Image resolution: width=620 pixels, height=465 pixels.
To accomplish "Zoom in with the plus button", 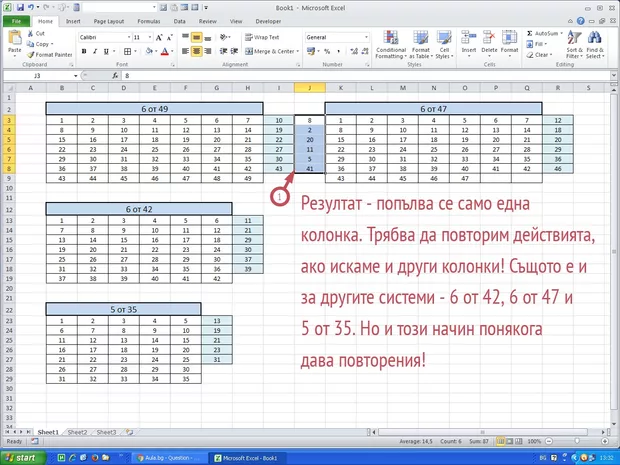I will click(x=605, y=441).
